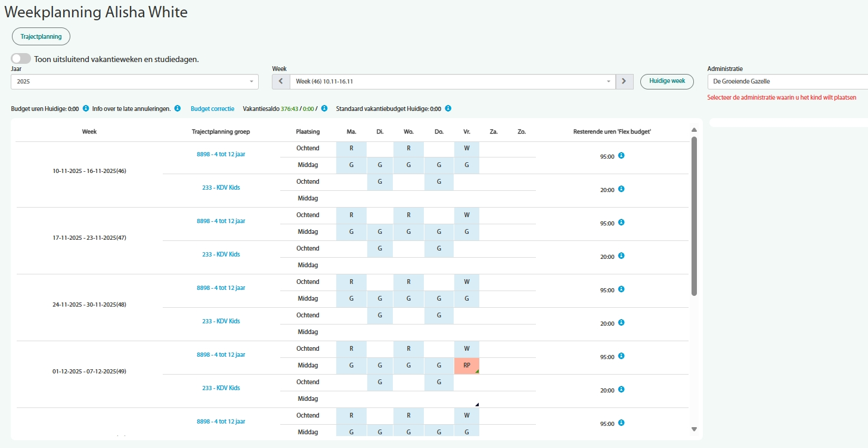
Task: Click info icon next to Vakantiesaldo
Action: (x=324, y=109)
